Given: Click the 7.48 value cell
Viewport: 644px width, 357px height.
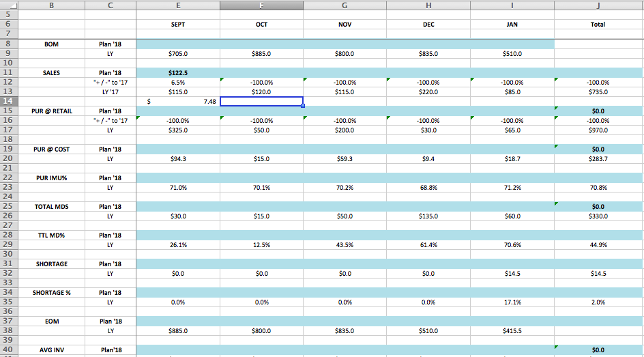Looking at the screenshot, I should 178,101.
